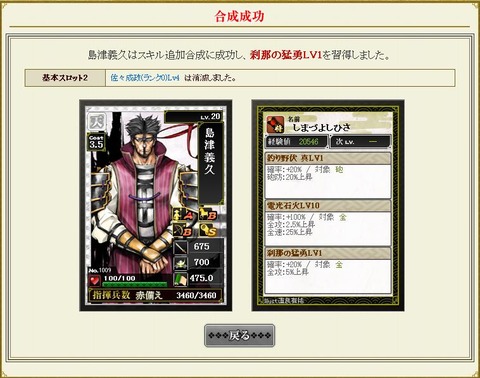Select the 刹那の猛勇LV1 skill header
The image size is (480, 378).
pos(328,253)
